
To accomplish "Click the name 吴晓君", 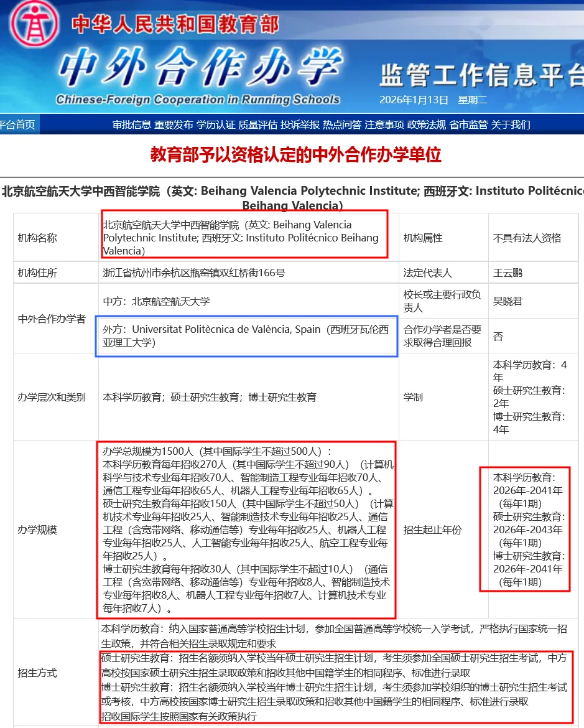I will 508,301.
